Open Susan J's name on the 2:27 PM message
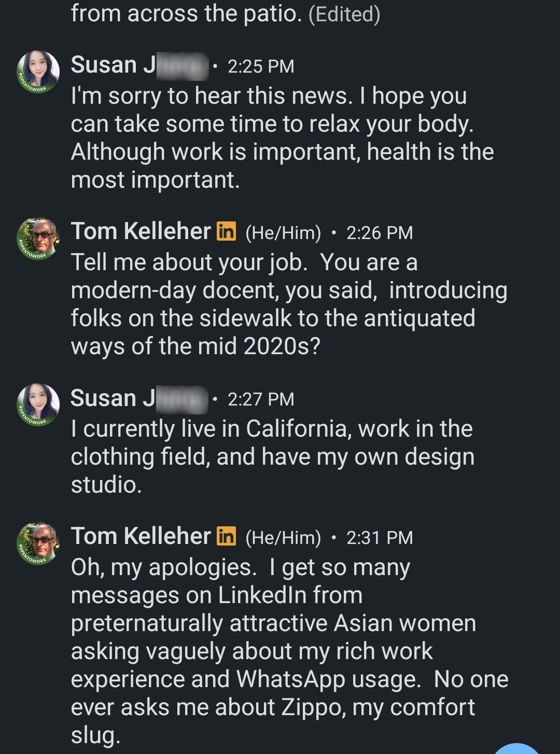The height and width of the screenshot is (754, 560). point(139,398)
